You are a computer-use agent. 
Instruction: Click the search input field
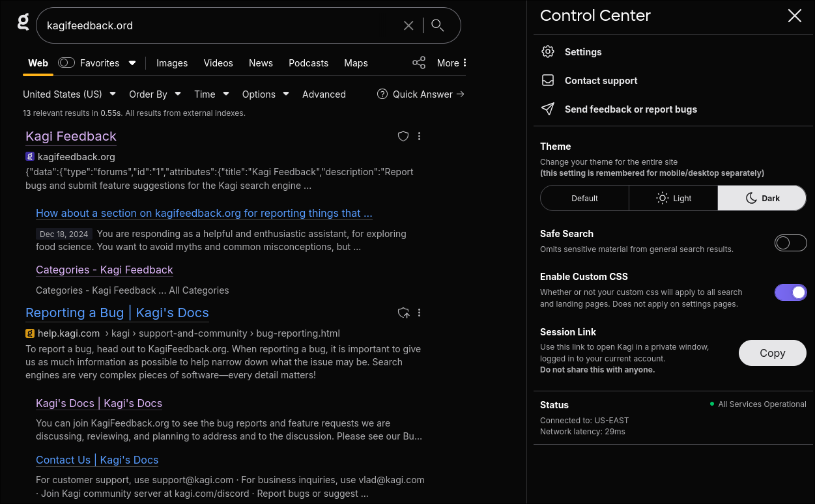(215, 26)
